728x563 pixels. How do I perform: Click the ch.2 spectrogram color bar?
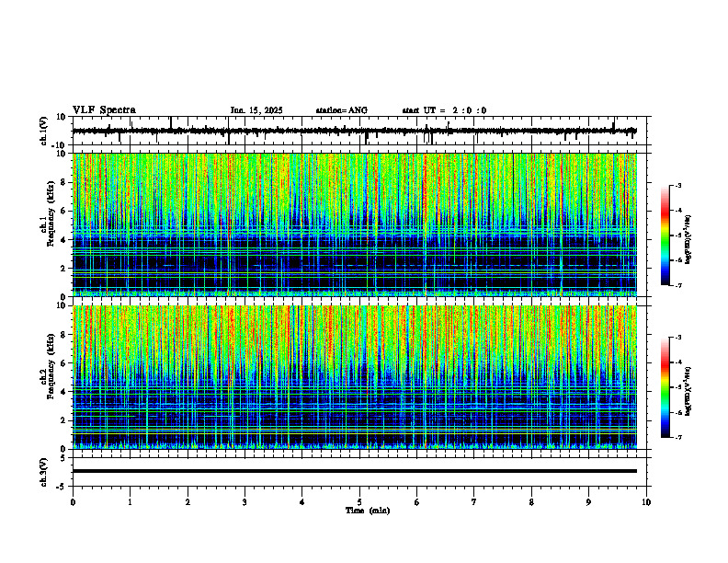coord(665,387)
